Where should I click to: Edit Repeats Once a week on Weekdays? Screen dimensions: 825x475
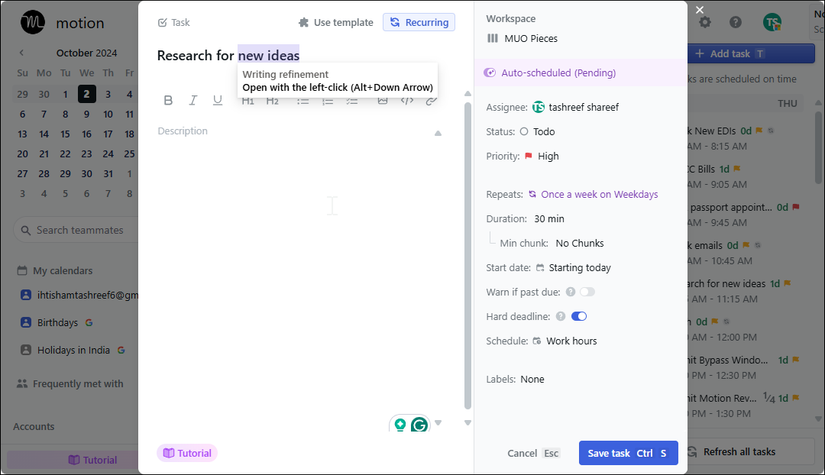pyautogui.click(x=593, y=194)
